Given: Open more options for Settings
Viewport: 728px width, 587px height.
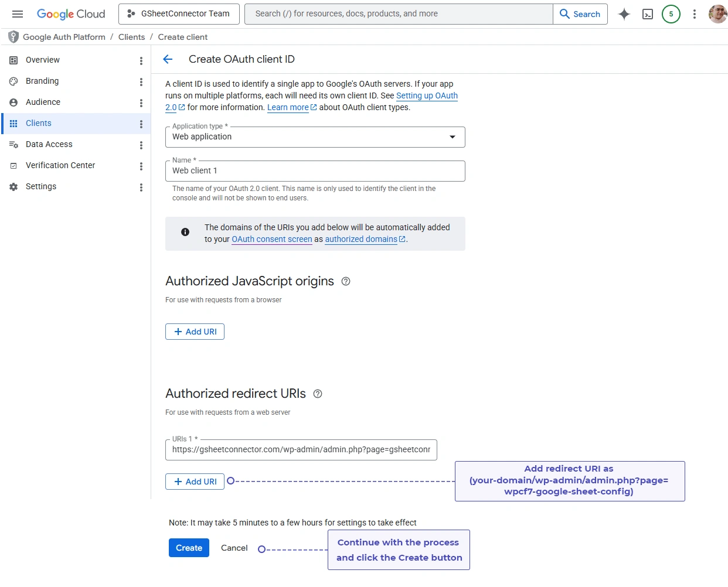Looking at the screenshot, I should (x=141, y=187).
